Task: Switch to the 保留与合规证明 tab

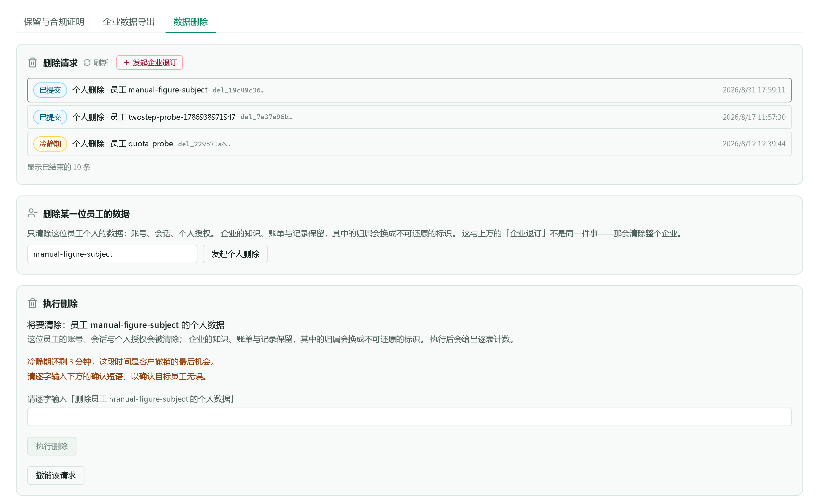Action: pyautogui.click(x=54, y=22)
